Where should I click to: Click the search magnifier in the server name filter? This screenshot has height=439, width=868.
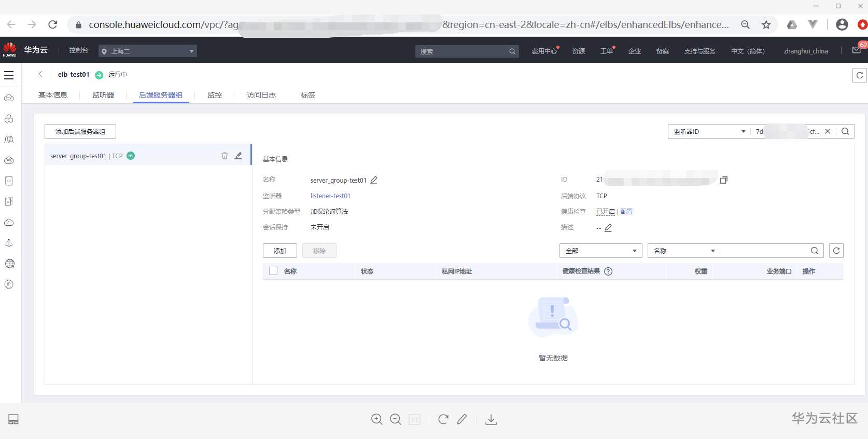(x=815, y=251)
